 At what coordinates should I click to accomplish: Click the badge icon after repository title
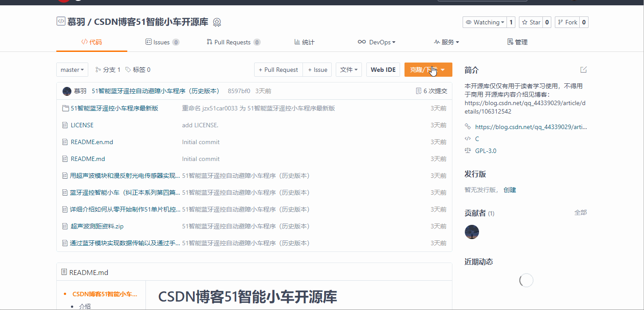point(217,22)
